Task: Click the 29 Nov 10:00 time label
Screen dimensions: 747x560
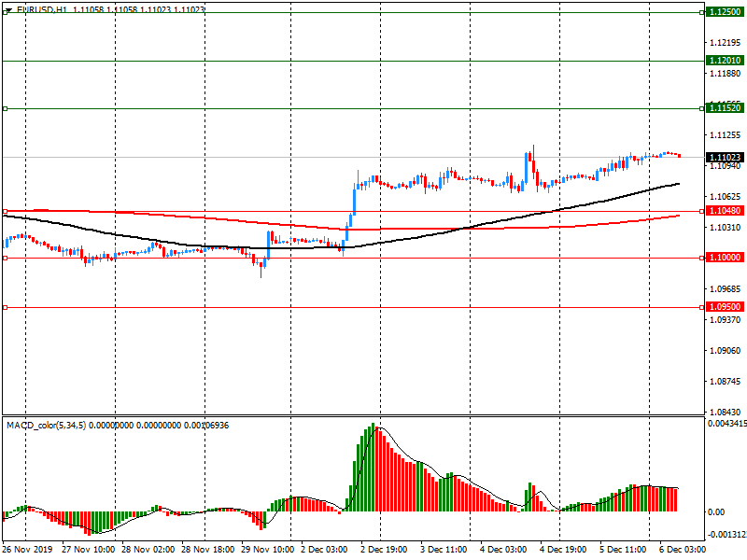Action: pyautogui.click(x=268, y=550)
